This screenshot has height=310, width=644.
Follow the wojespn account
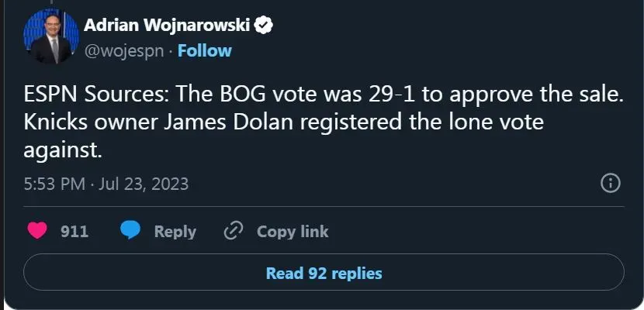[205, 51]
